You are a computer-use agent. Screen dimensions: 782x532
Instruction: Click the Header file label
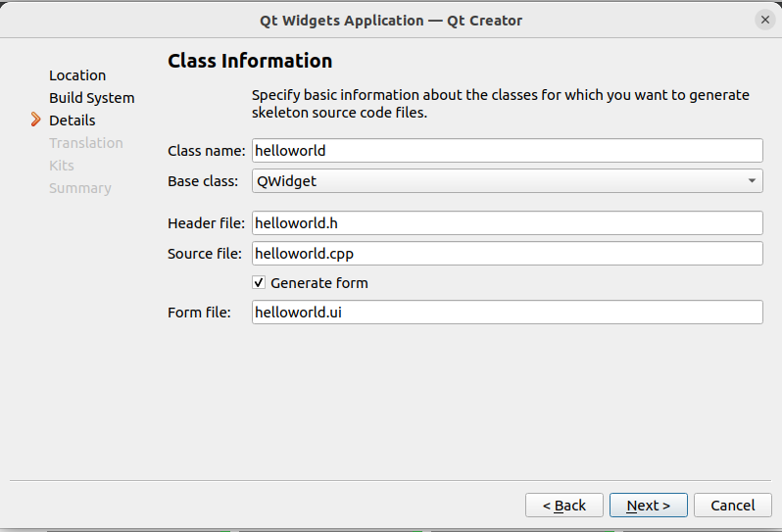pos(207,222)
